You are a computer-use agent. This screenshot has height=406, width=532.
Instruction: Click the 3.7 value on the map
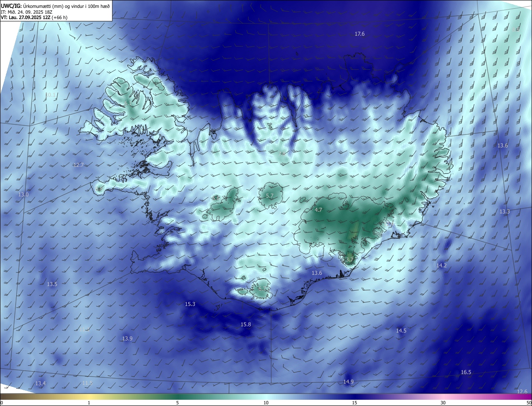click(350, 260)
